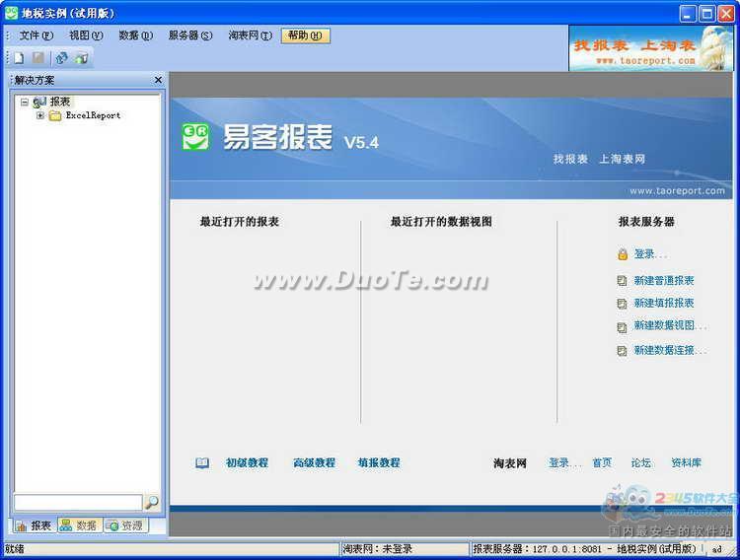Viewport: 740px width, 560px height.
Task: Open the 视图(V) menu
Action: 86,35
